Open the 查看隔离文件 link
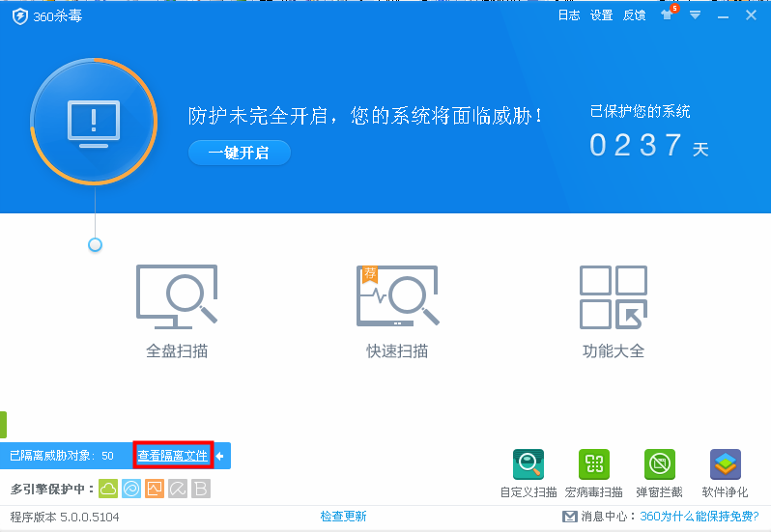 173,456
